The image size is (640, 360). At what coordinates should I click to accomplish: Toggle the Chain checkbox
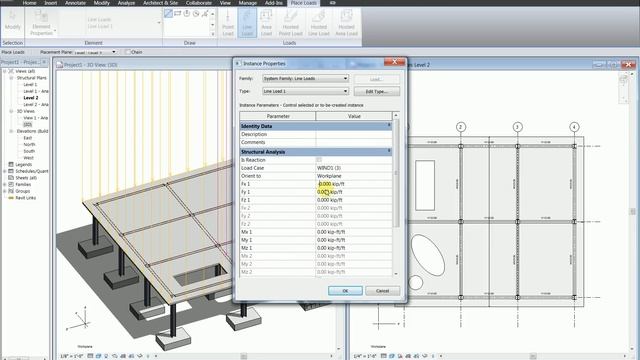click(127, 52)
